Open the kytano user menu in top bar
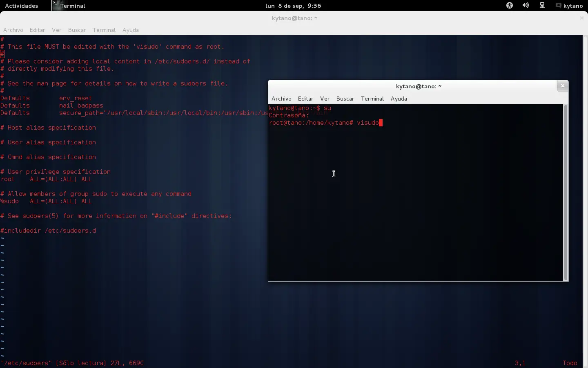Image resolution: width=588 pixels, height=368 pixels. (569, 6)
